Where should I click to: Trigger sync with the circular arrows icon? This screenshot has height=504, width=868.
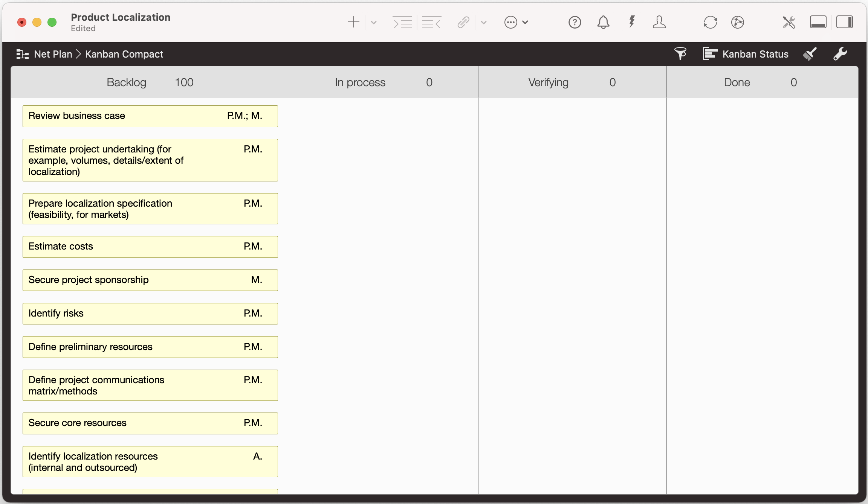click(x=711, y=22)
